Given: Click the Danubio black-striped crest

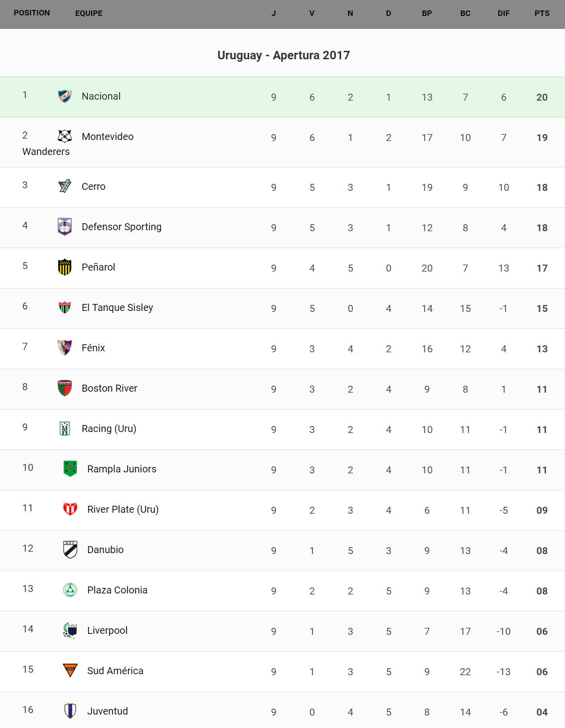Looking at the screenshot, I should (x=70, y=550).
